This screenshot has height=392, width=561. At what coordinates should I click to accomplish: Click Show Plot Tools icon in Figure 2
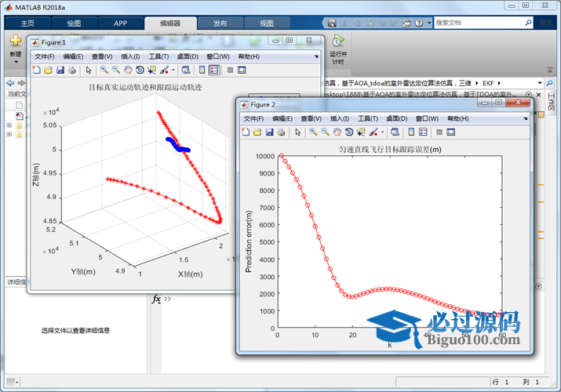click(451, 132)
